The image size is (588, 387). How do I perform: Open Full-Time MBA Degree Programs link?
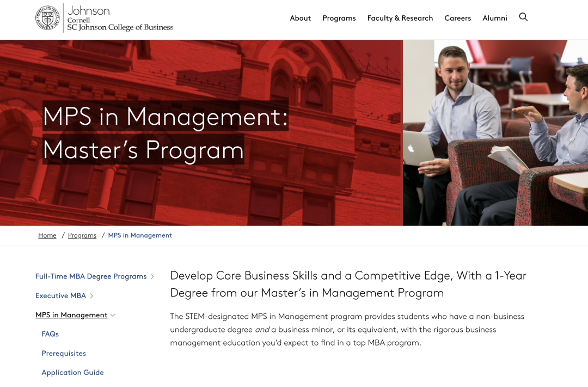(x=91, y=276)
